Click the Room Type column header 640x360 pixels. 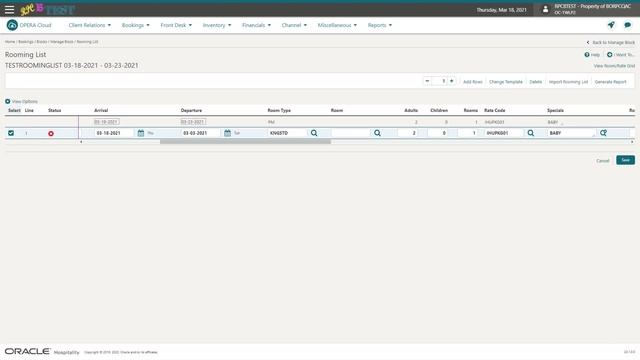279,110
